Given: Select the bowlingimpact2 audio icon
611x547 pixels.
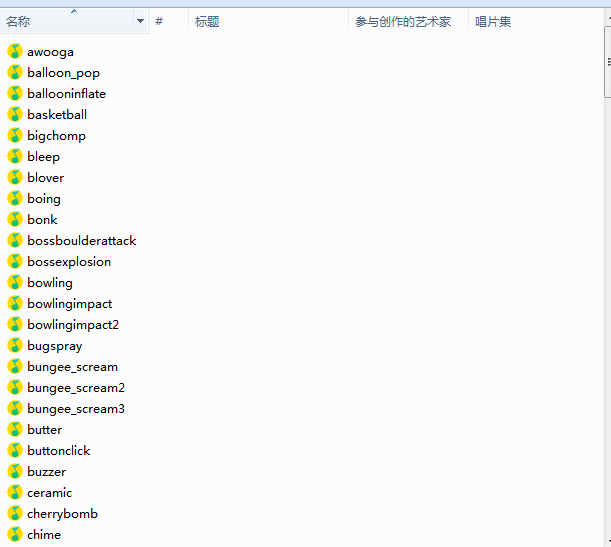Looking at the screenshot, I should pos(15,325).
